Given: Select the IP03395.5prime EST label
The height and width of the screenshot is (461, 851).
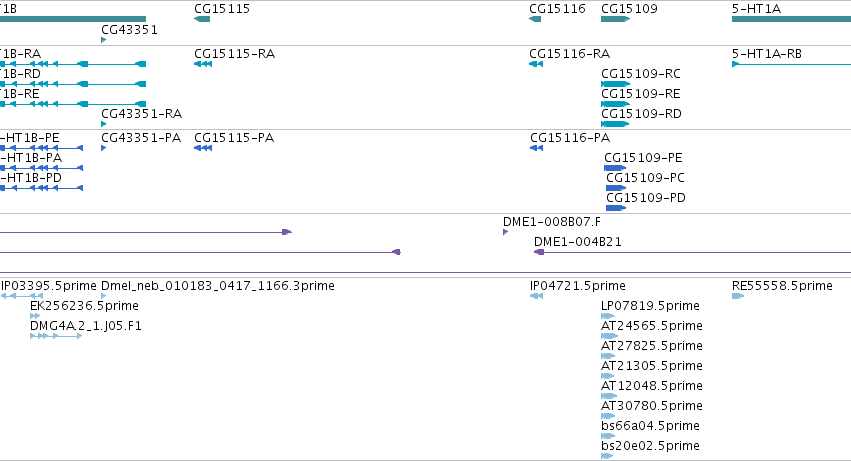Looking at the screenshot, I should coord(49,286).
